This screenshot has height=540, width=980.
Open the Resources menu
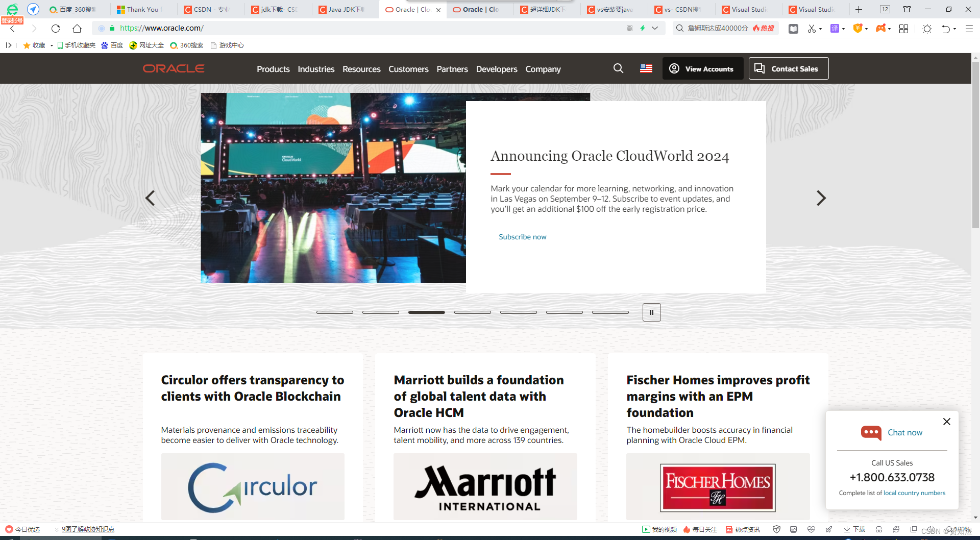pyautogui.click(x=361, y=69)
